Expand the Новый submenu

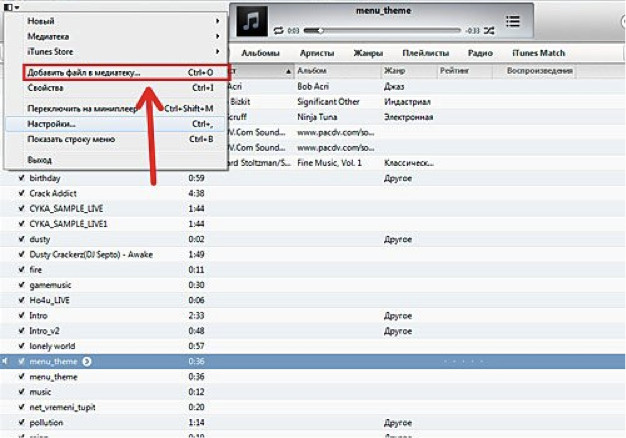[120, 20]
